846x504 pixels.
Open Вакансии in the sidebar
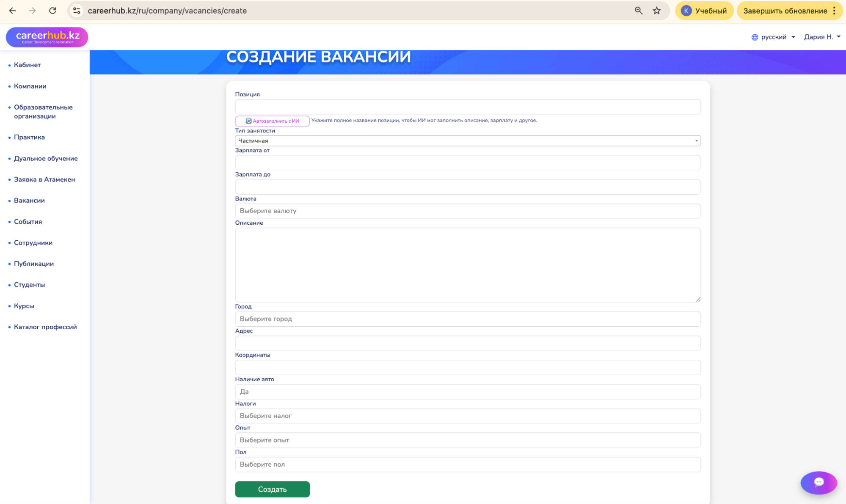pos(29,200)
